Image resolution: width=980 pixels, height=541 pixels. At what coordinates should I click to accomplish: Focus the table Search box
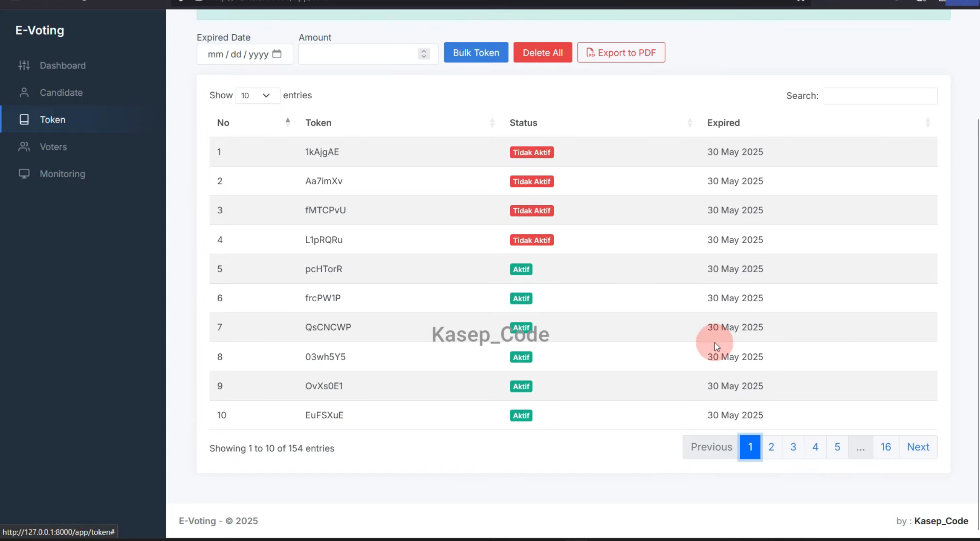(880, 96)
